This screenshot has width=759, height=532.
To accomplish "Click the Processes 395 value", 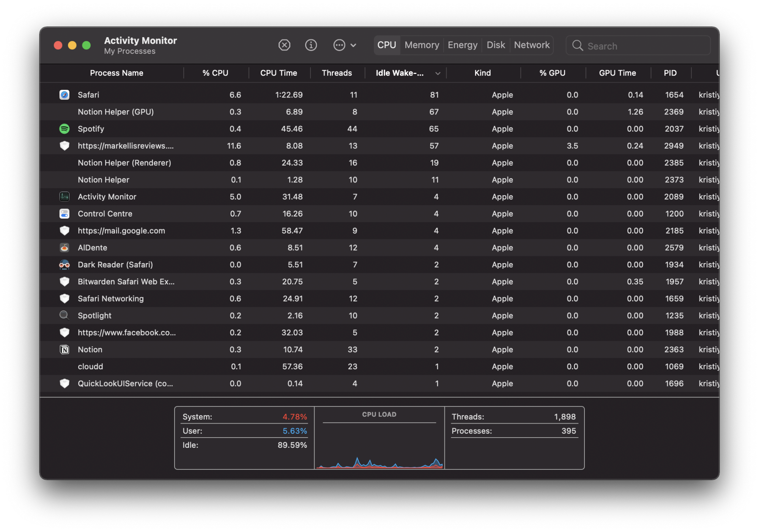I will (568, 431).
